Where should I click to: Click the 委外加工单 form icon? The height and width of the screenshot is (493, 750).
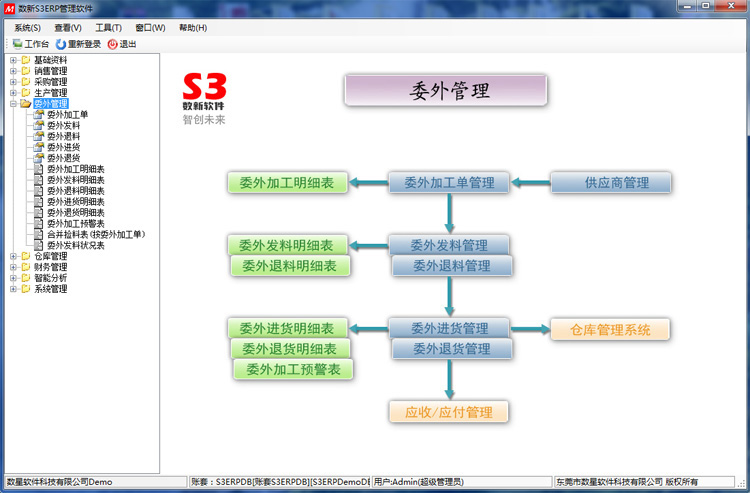(39, 114)
